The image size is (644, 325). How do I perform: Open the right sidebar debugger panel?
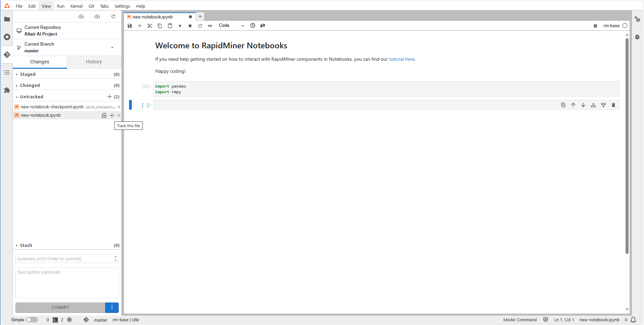[637, 37]
